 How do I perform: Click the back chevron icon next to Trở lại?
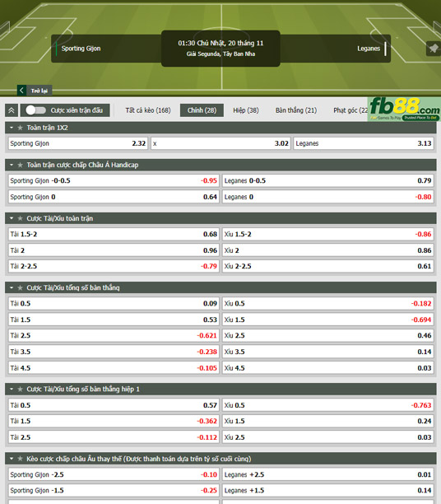click(x=21, y=91)
